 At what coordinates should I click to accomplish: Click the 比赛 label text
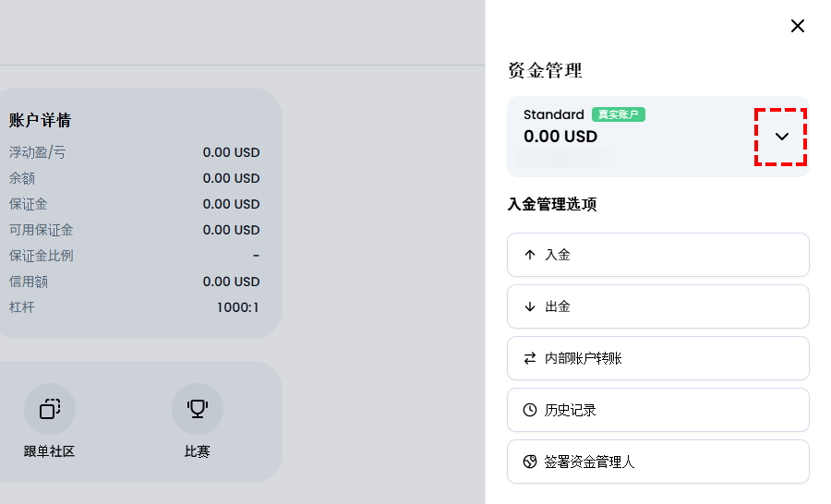(198, 451)
